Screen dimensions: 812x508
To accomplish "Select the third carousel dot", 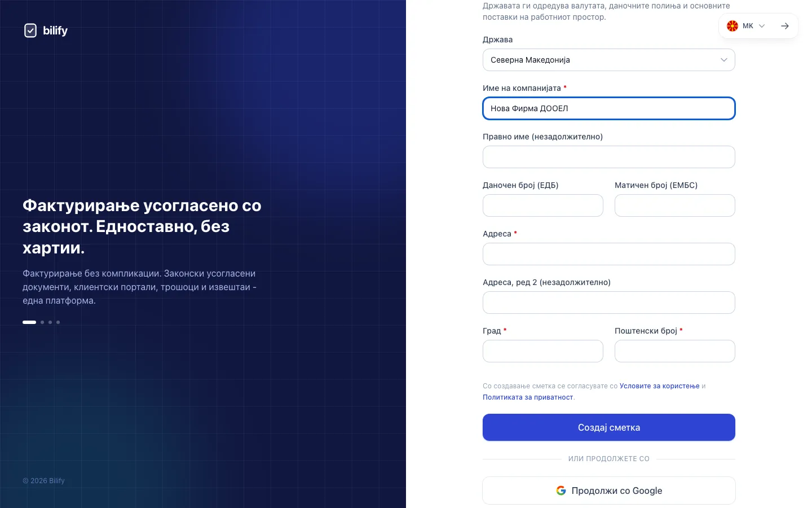I will coord(50,322).
